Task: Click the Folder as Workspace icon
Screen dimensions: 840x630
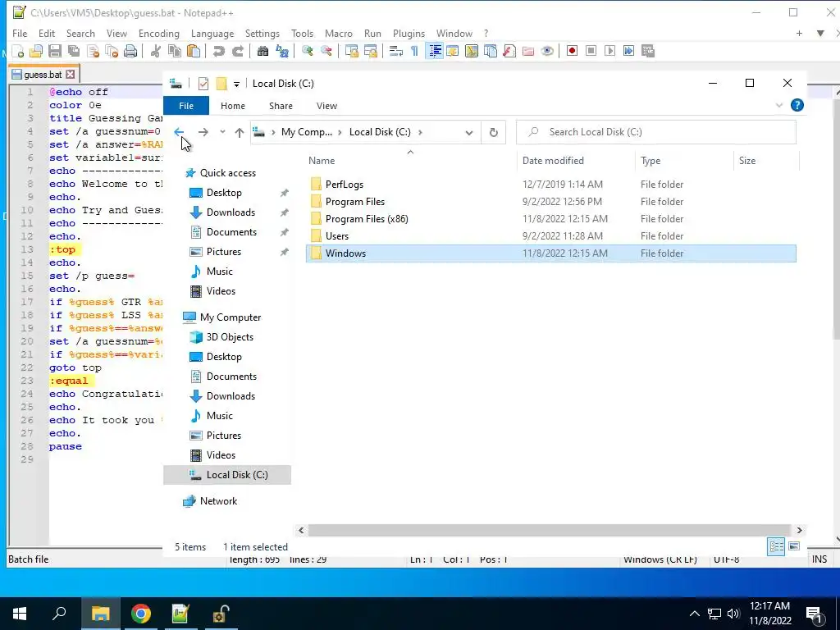Action: pos(528,51)
